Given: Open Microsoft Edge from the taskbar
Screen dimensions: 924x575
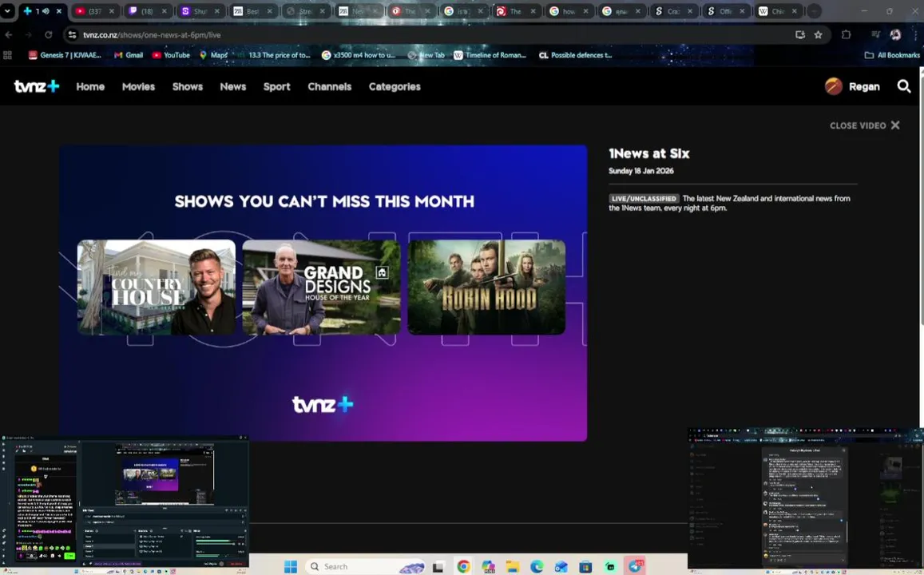Looking at the screenshot, I should 537,567.
